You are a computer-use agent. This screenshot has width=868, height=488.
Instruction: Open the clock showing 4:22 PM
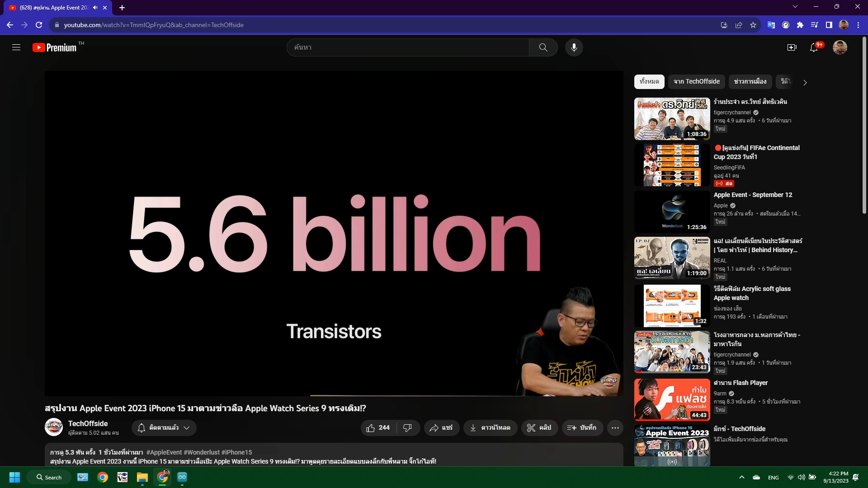[x=835, y=477]
